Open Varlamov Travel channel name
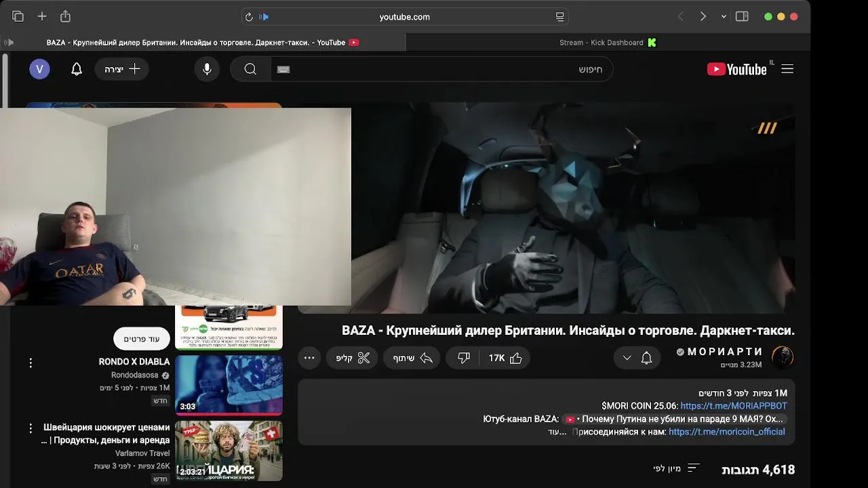The height and width of the screenshot is (488, 868). tap(142, 453)
